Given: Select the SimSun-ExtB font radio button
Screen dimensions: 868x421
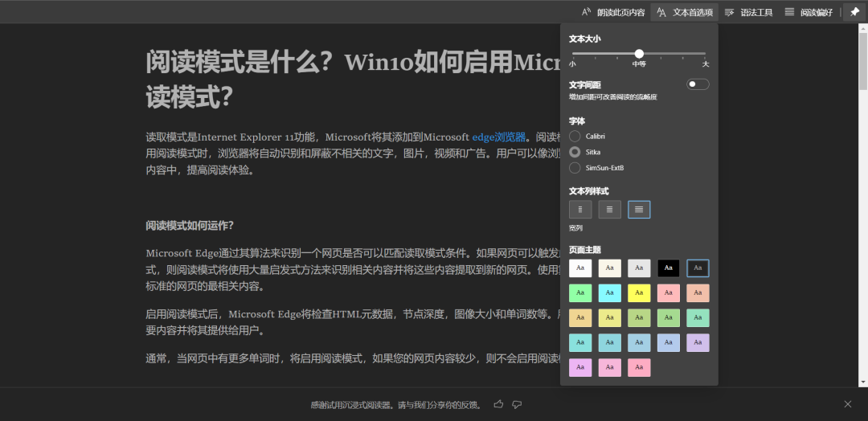Looking at the screenshot, I should click(575, 168).
